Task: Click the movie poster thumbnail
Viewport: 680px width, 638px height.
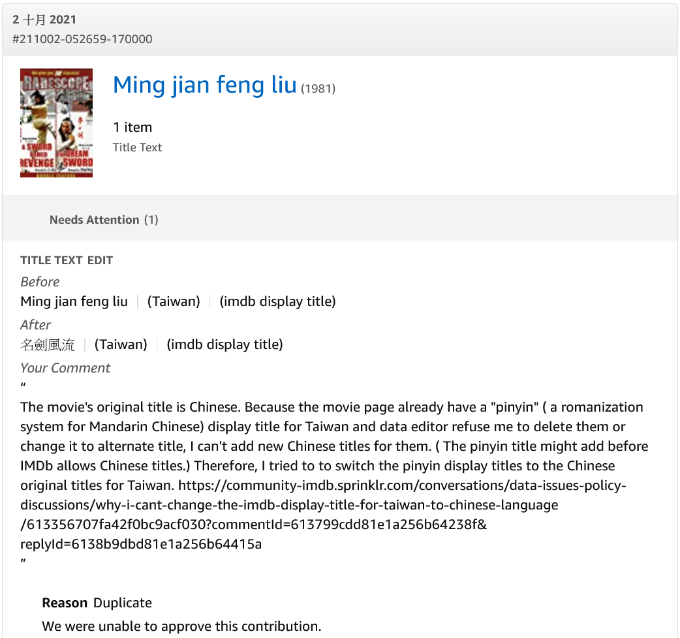Action: pos(56,123)
